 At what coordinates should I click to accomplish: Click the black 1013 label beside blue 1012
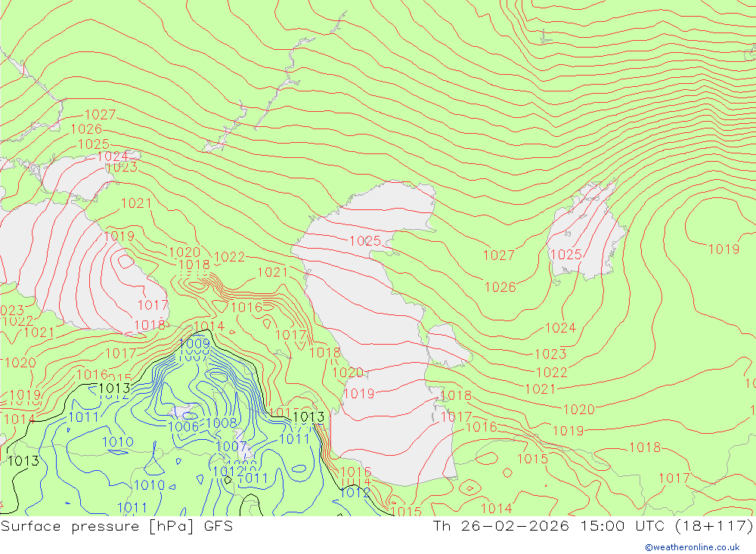tap(115, 388)
